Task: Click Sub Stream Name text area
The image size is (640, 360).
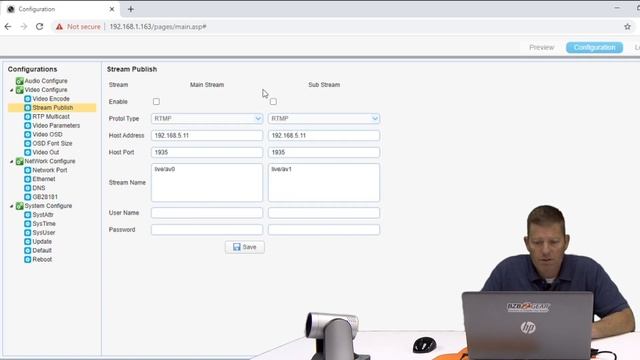Action: [324, 182]
